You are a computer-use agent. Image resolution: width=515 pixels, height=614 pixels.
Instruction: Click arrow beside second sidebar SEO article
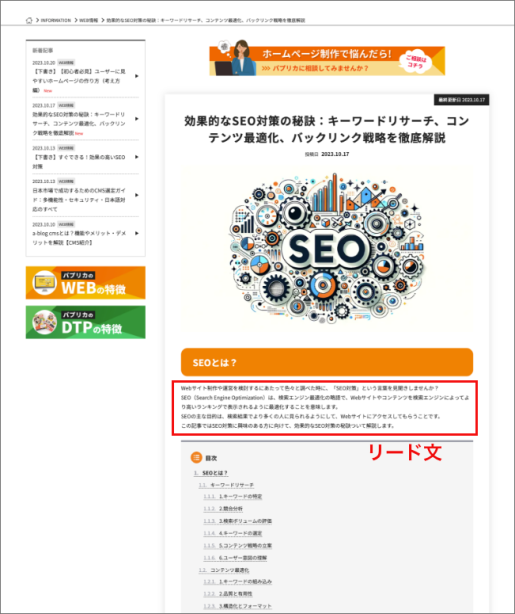click(x=137, y=119)
